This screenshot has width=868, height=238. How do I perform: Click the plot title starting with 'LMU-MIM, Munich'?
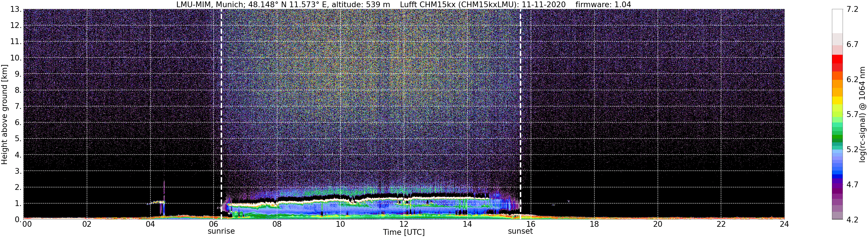[x=404, y=4]
